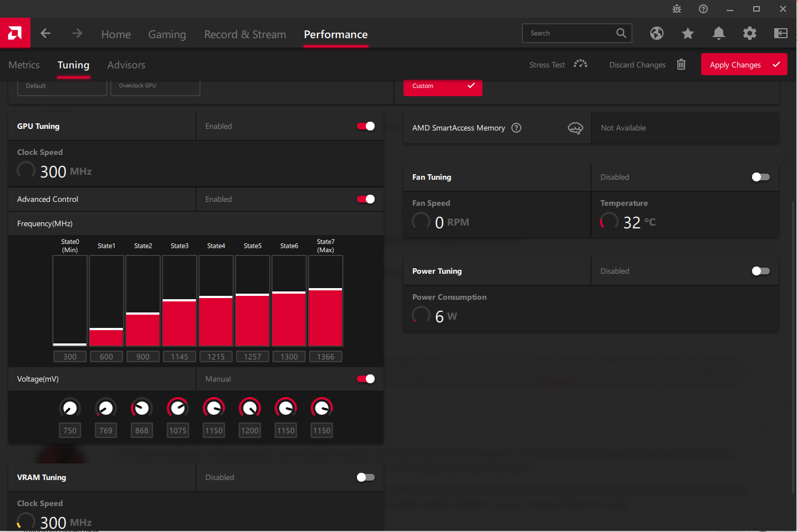
Task: Click State7 (Max) frequency slider bar
Action: 325,301
